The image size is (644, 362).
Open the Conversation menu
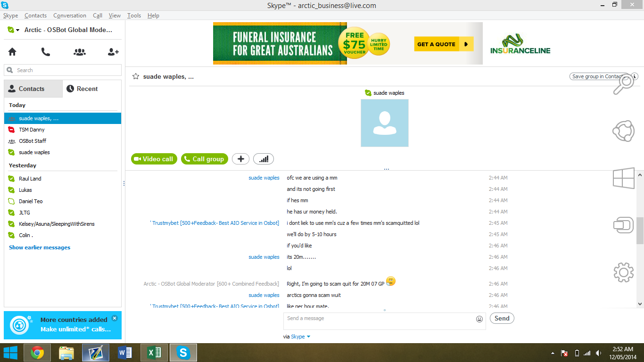69,15
